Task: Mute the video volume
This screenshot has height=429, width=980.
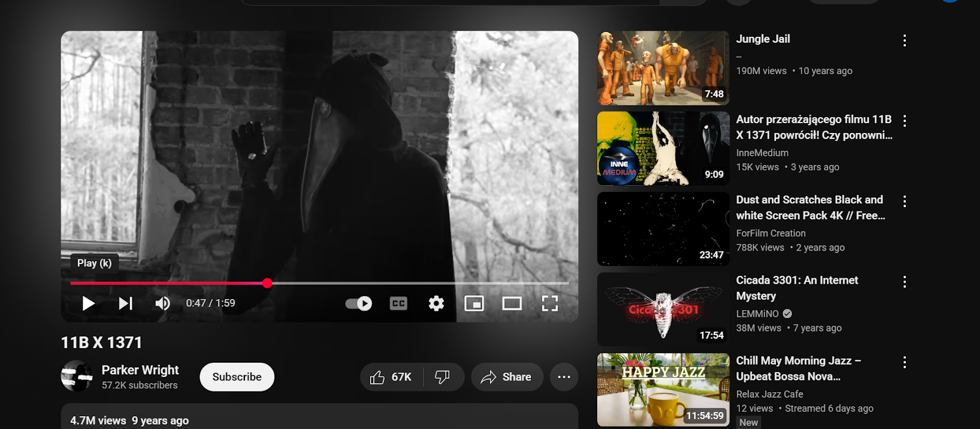Action: pyautogui.click(x=162, y=303)
